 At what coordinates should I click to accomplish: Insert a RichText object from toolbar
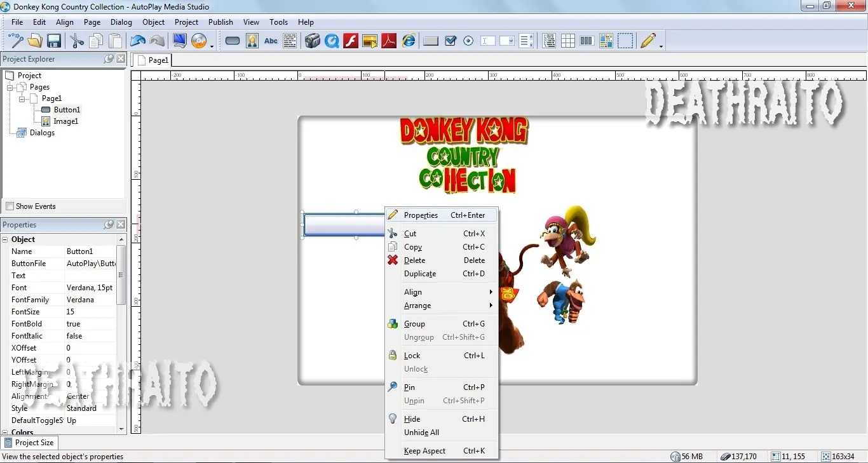tap(606, 41)
